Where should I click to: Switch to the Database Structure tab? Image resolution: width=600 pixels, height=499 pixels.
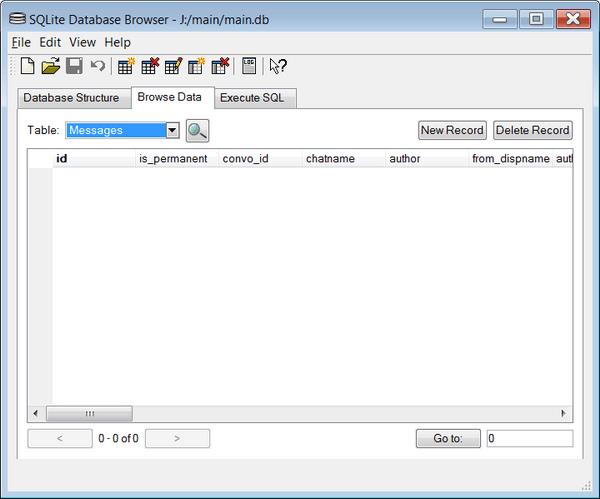click(x=71, y=98)
